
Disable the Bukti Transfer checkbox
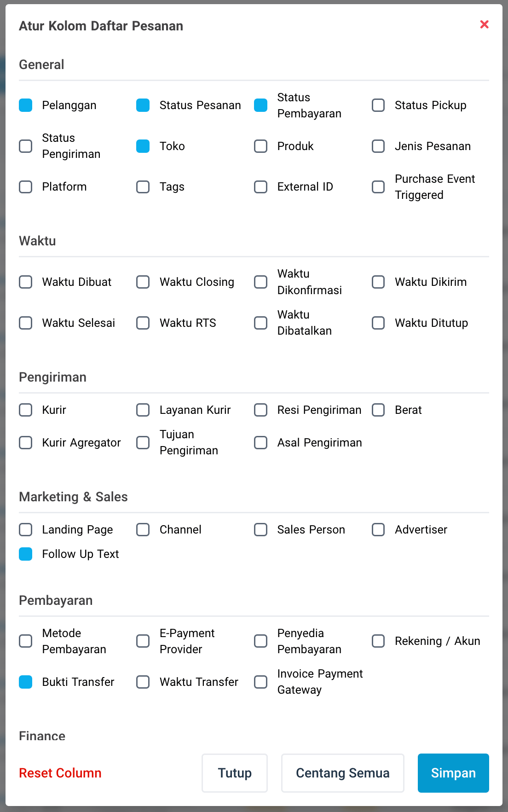point(25,682)
